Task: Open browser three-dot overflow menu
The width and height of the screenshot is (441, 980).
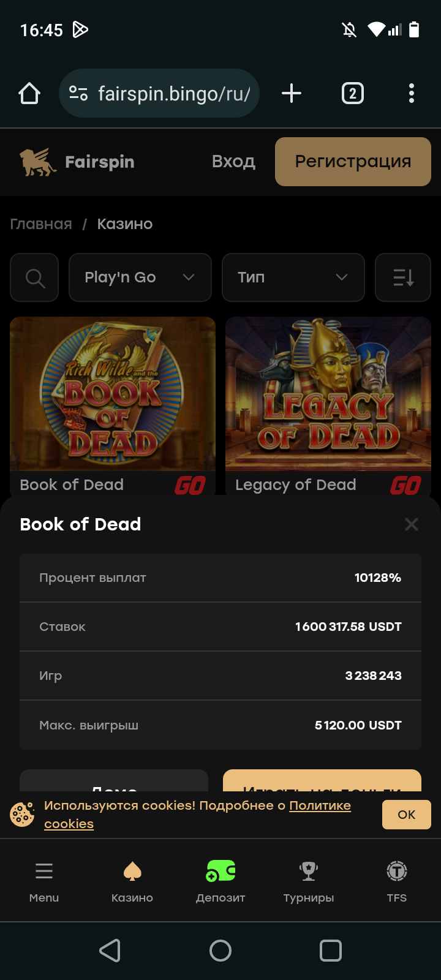Action: coord(412,94)
